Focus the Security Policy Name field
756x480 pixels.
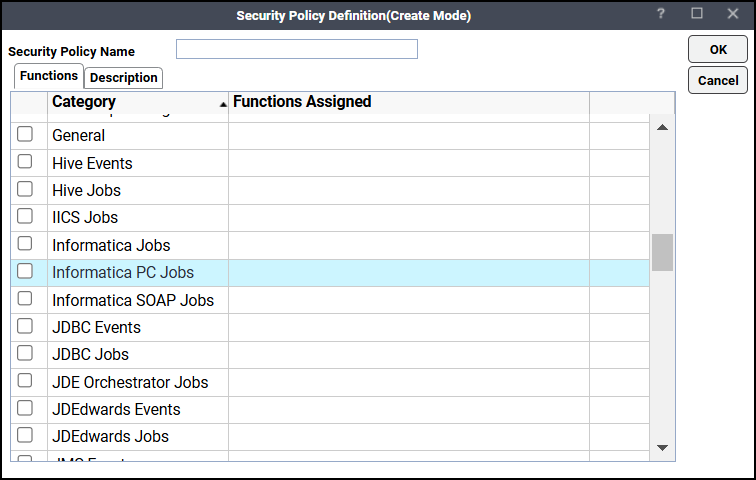point(297,49)
